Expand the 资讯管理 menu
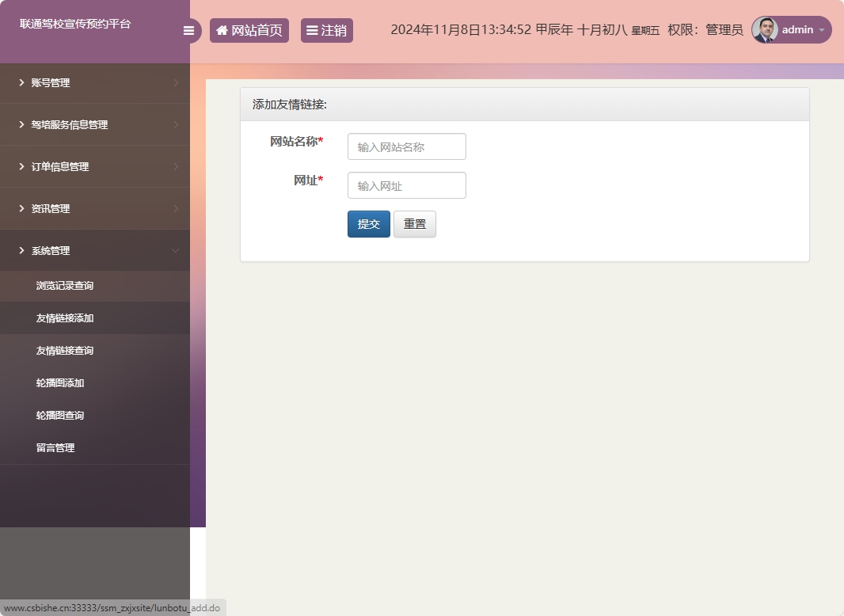Viewport: 844px width, 616px height. pos(95,209)
